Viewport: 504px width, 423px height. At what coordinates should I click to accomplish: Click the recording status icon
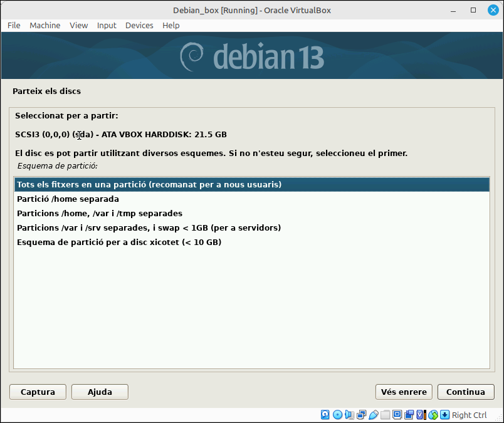tap(409, 415)
